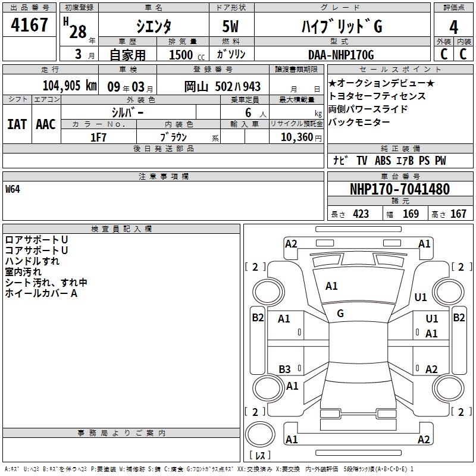Click the トヨタセーフティセンス sales point
The image size is (476, 476).
[377, 96]
